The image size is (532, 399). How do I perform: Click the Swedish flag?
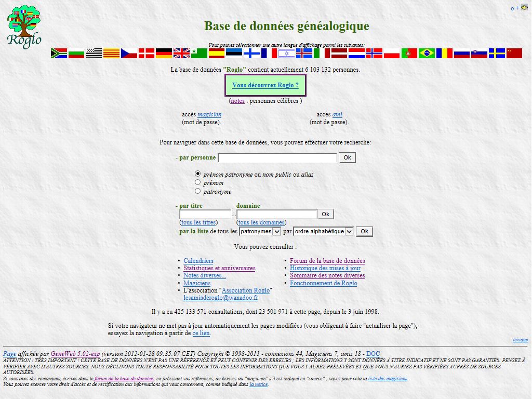(x=497, y=54)
